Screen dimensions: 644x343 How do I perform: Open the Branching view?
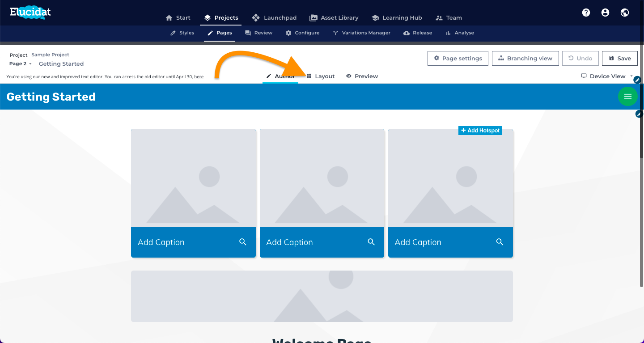coord(525,58)
